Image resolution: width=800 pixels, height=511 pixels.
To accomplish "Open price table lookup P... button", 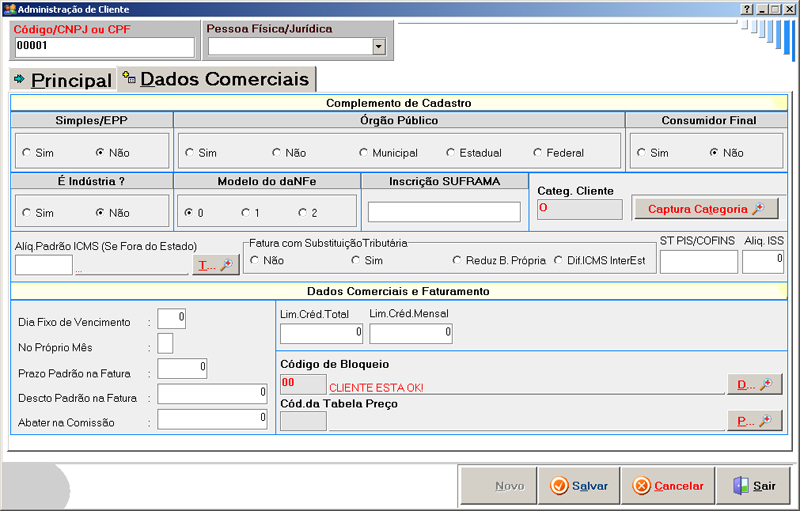I will [753, 421].
